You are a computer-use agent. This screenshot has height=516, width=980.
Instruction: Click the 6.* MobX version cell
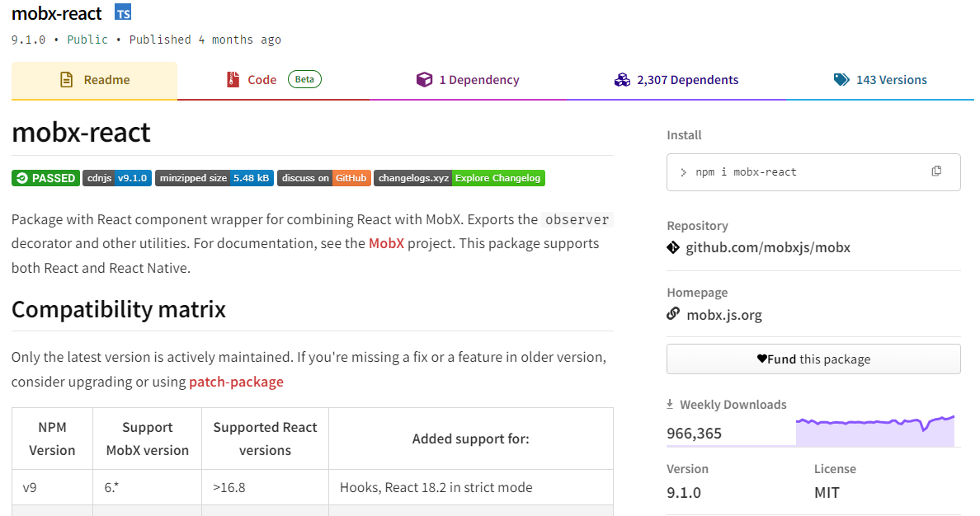point(148,487)
